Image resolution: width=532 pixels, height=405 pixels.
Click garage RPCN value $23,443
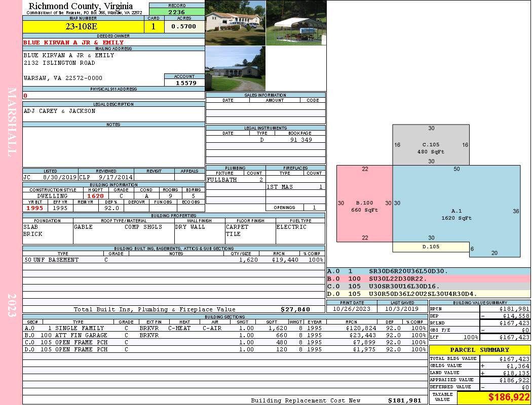pos(362,336)
